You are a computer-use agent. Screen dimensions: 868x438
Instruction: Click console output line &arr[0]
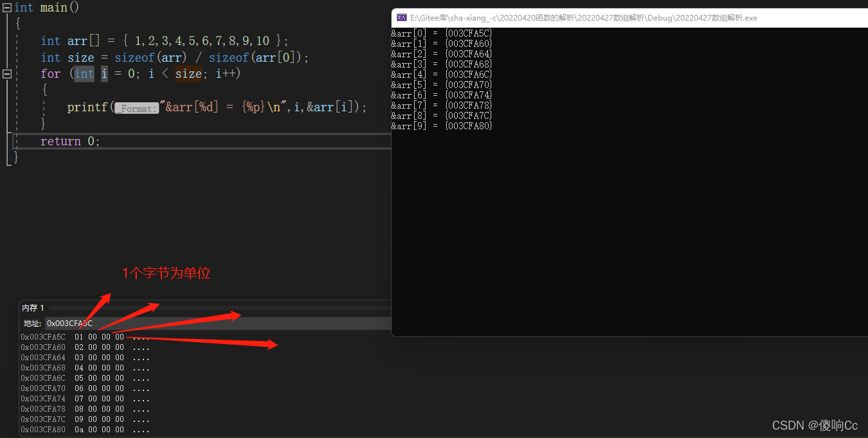442,33
